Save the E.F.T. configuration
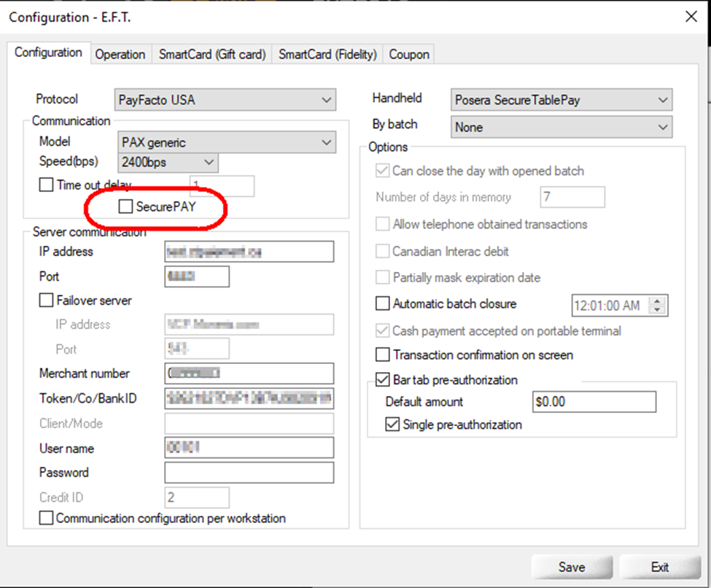Image resolution: width=711 pixels, height=588 pixels. point(572,567)
